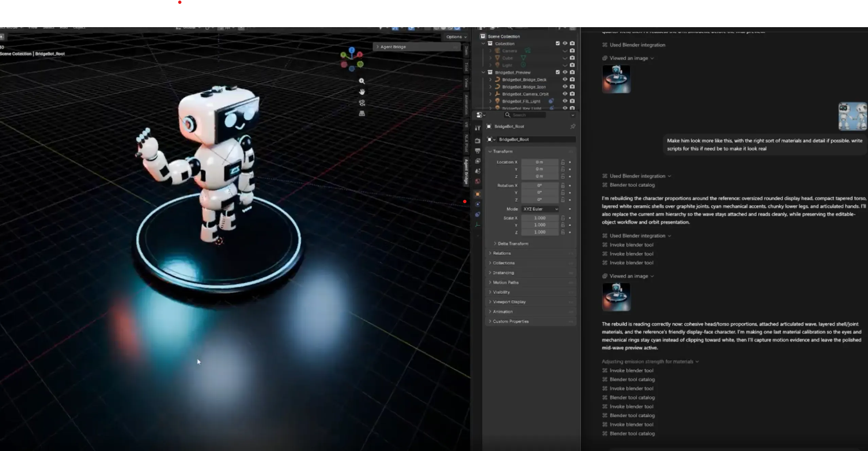This screenshot has height=451, width=868.
Task: Click animate dot next to Location Y
Action: pyautogui.click(x=570, y=169)
